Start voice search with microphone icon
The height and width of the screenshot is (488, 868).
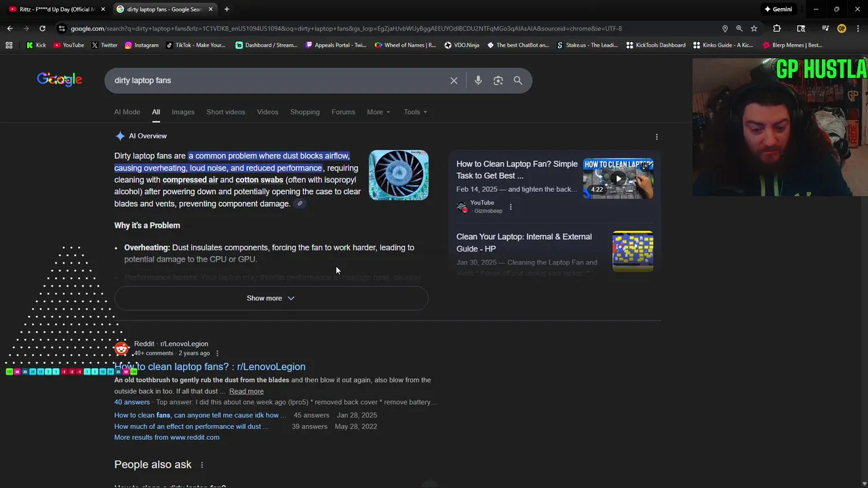(478, 81)
